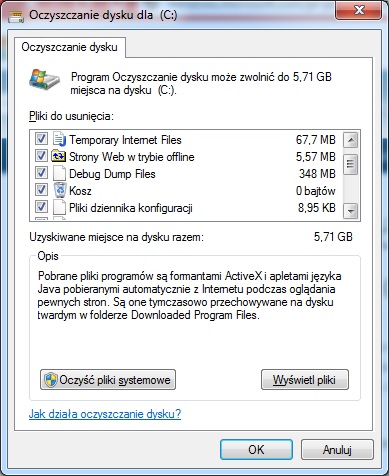This screenshot has height=476, width=389.
Task: Click the file list scroll up arrow
Action: pos(350,140)
